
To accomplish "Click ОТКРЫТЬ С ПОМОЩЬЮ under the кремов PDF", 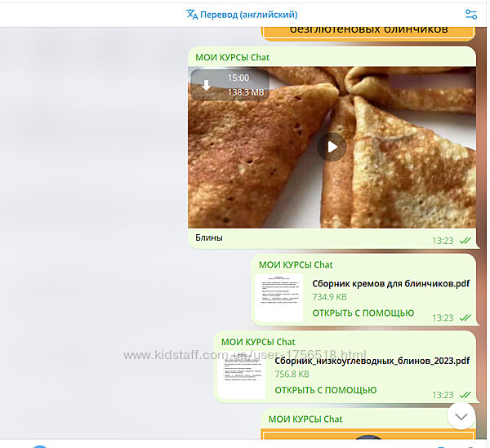I will (363, 313).
